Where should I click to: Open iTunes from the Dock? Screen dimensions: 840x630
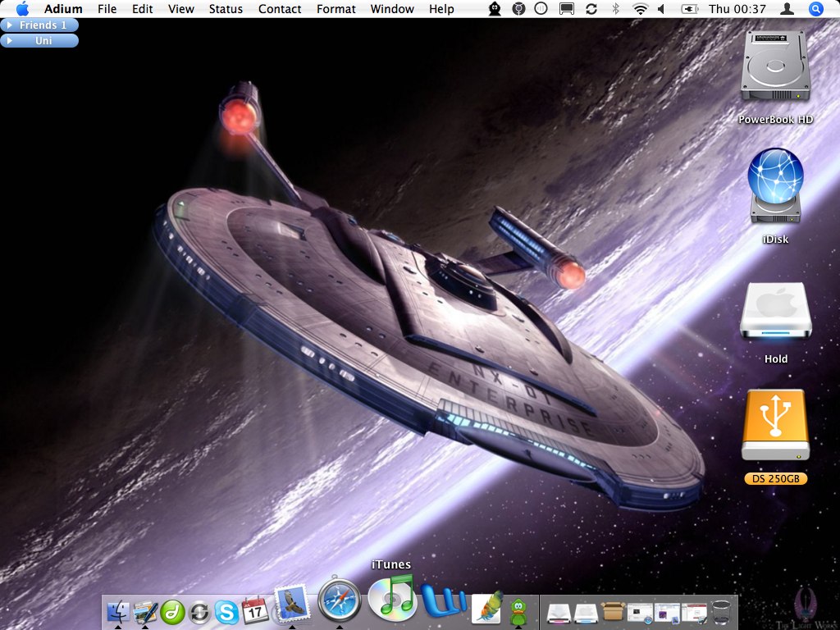[392, 597]
